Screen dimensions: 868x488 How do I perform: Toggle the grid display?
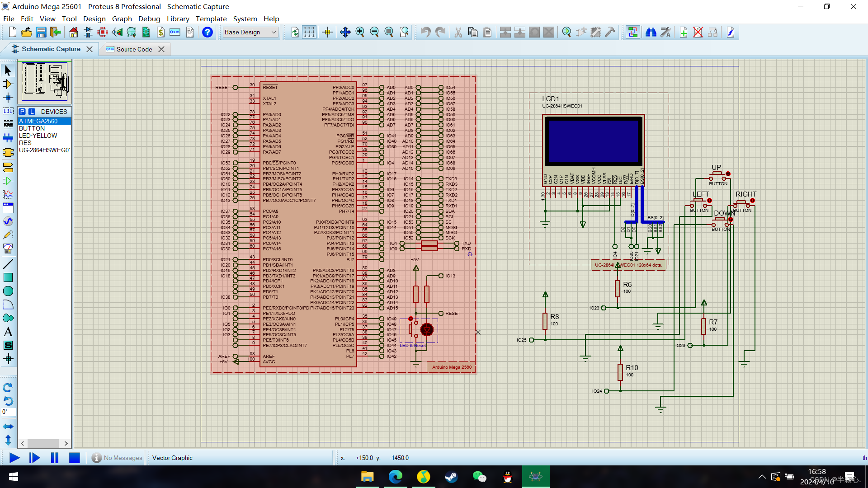click(309, 32)
